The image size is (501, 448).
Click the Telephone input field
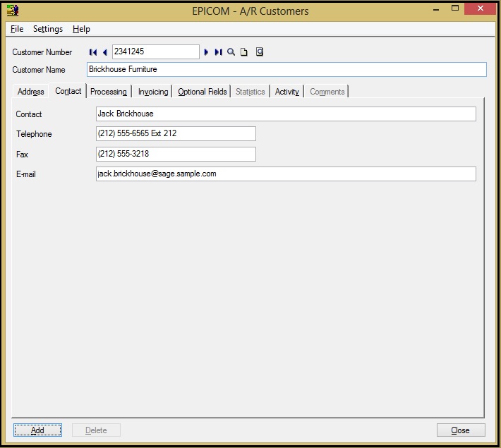[176, 133]
